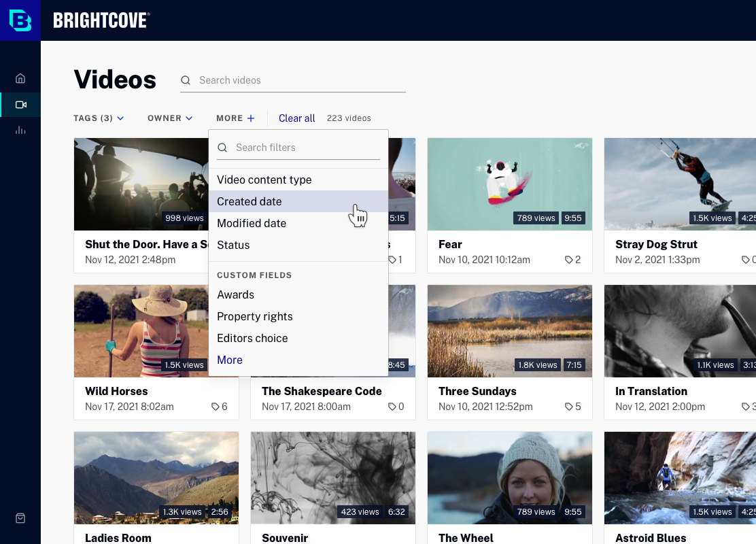Click the More link in custom fields
Image resolution: width=756 pixels, height=544 pixels.
tap(230, 360)
